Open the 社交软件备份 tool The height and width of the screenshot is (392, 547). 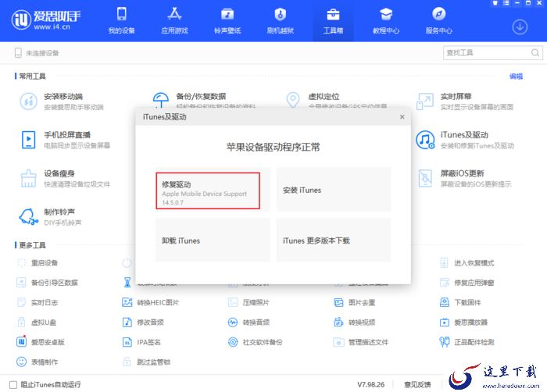tap(255, 342)
